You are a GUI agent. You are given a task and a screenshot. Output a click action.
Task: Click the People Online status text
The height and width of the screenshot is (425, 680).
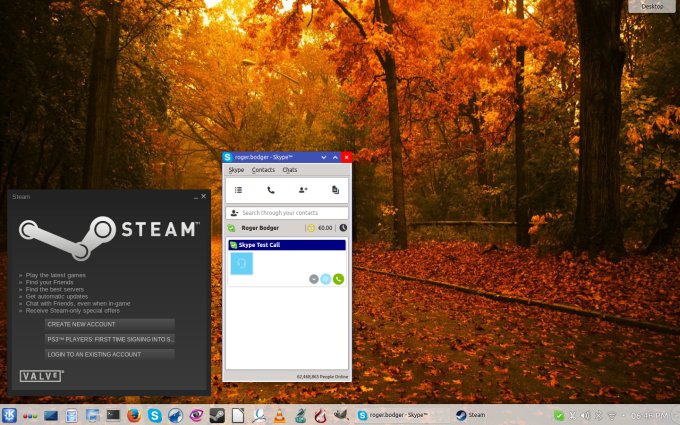click(x=322, y=376)
